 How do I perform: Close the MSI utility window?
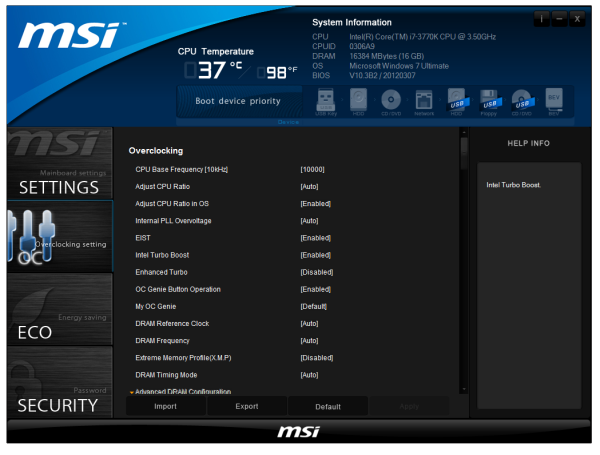coord(577,19)
